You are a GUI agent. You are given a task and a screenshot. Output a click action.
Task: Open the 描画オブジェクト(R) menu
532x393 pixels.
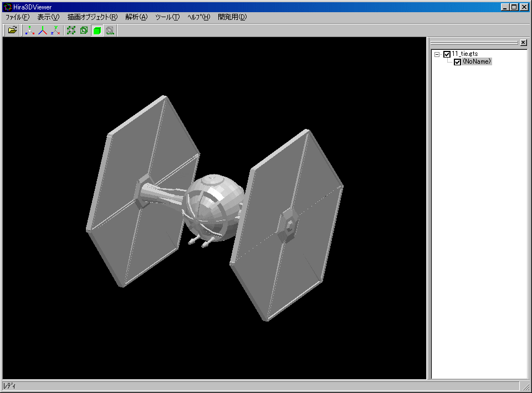tap(93, 17)
